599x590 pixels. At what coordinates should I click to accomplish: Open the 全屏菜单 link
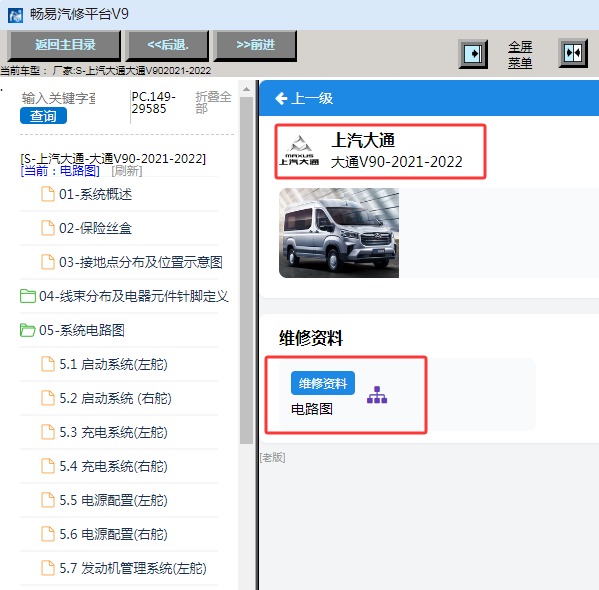point(520,55)
